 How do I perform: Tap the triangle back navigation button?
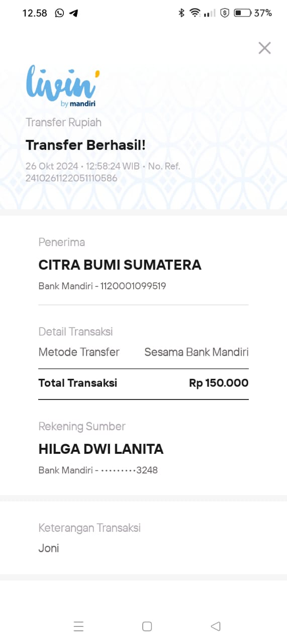pyautogui.click(x=216, y=626)
